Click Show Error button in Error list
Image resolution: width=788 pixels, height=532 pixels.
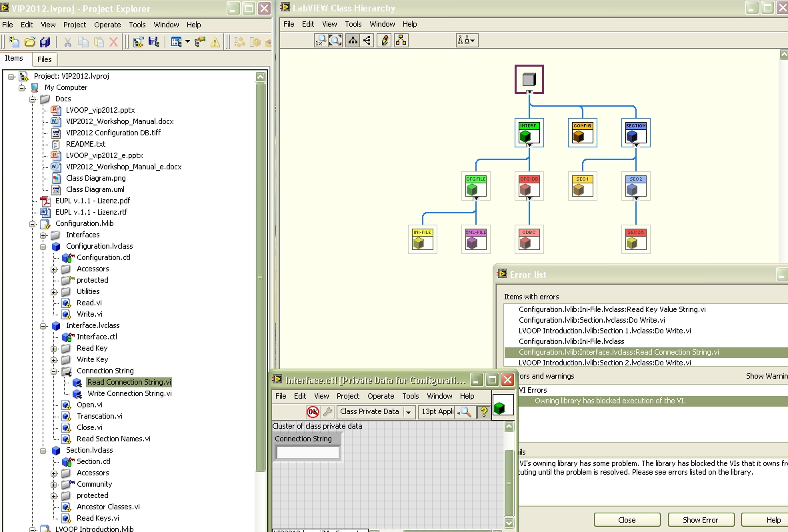701,520
